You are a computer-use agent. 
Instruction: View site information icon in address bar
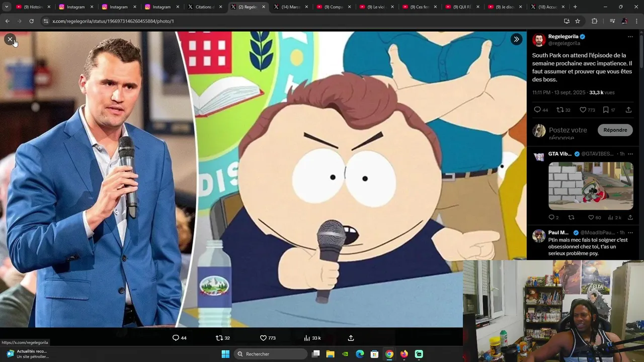pos(46,21)
